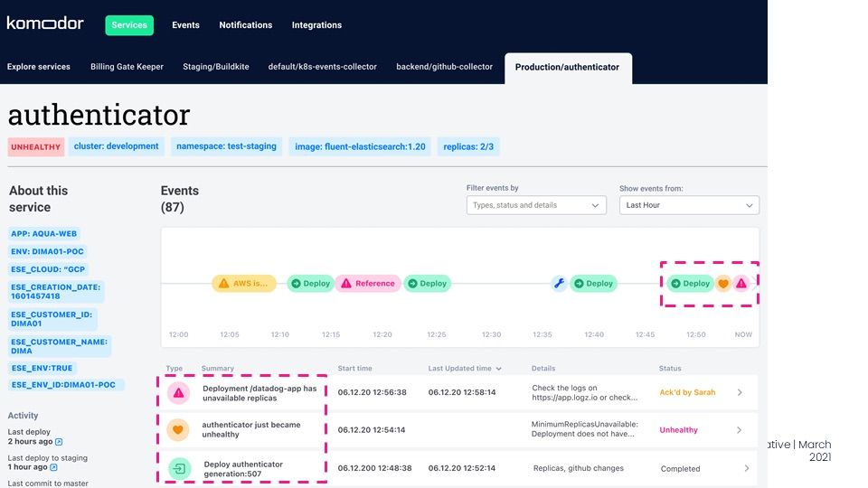Click the 06.12.20 12:58:14 updated time cell
Screen dimensions: 868x488
coord(462,392)
